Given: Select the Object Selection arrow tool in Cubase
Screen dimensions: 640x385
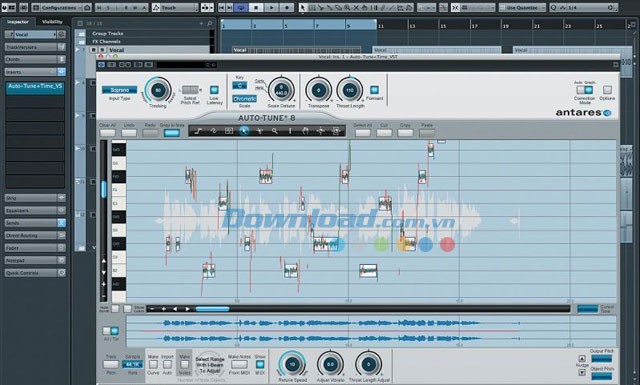Looking at the screenshot, I should pos(302,7).
